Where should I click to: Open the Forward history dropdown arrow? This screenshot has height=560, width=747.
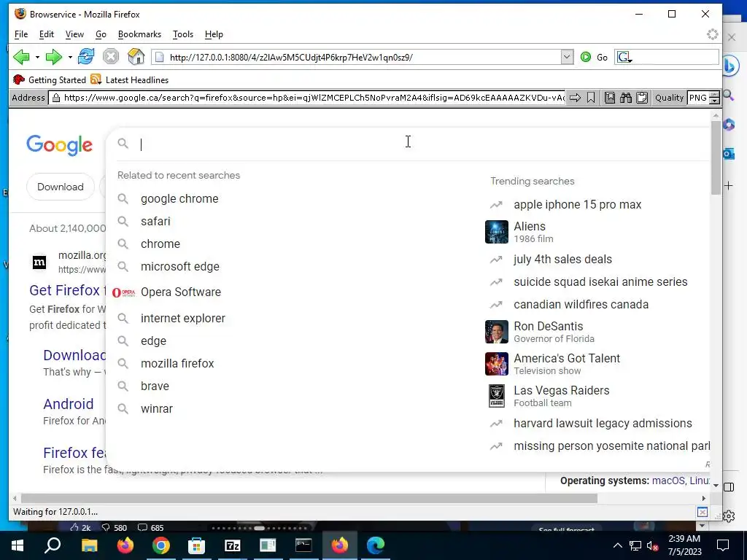pos(70,57)
